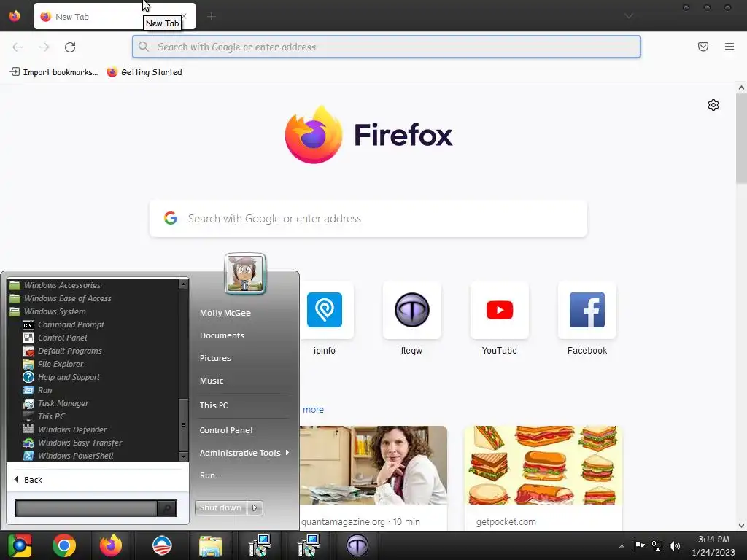The width and height of the screenshot is (747, 560).
Task: Go forward with the forward arrow
Action: click(x=44, y=47)
